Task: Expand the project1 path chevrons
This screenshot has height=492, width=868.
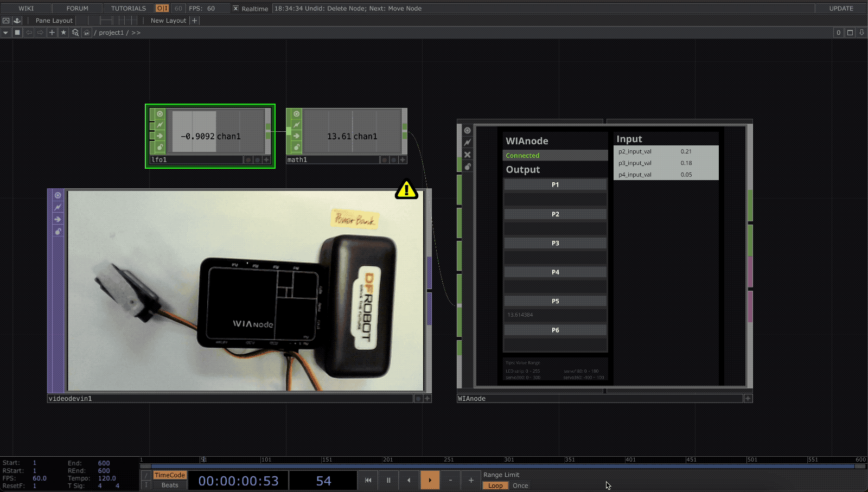Action: 136,33
